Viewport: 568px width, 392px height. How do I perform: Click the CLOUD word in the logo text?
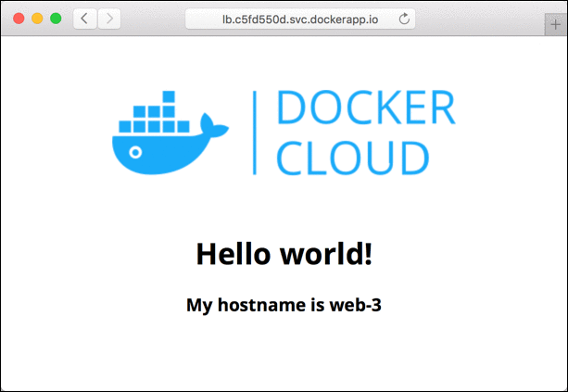coord(353,157)
